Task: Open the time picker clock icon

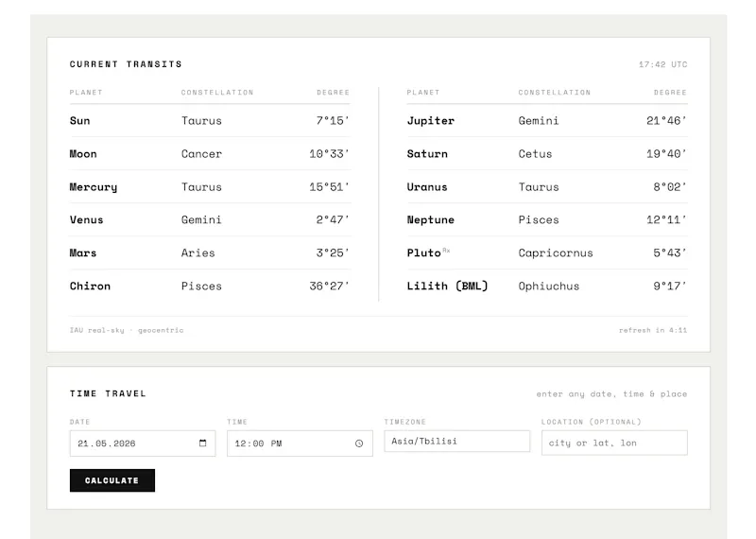Action: tap(359, 443)
